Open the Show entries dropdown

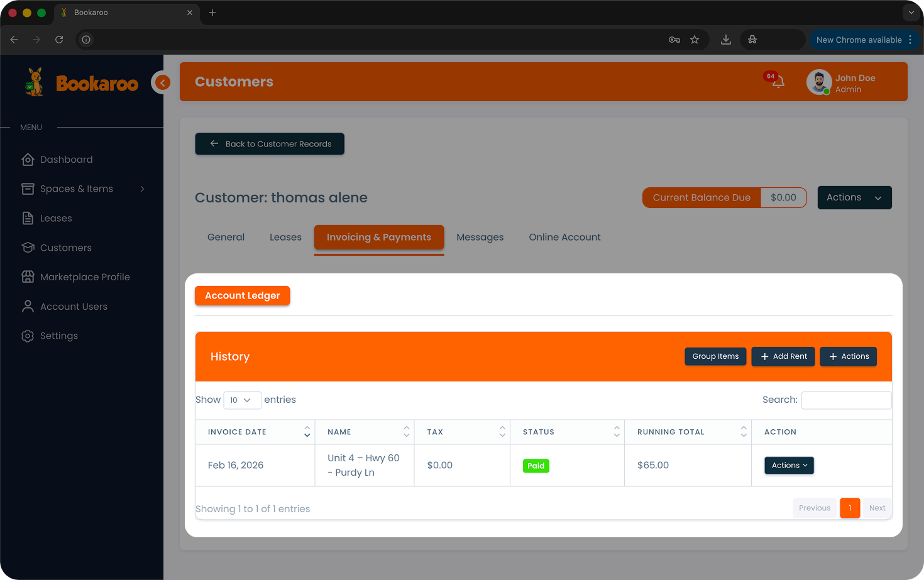point(242,400)
